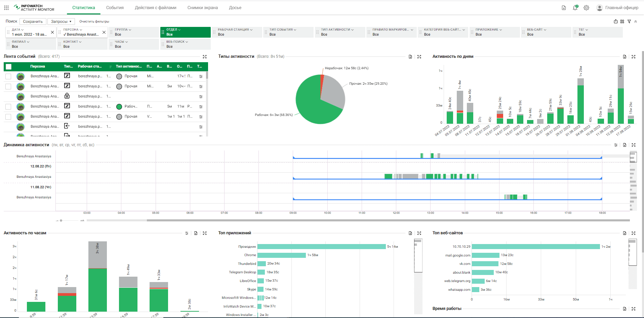Open the apps grid launcher icon

coord(6,7)
